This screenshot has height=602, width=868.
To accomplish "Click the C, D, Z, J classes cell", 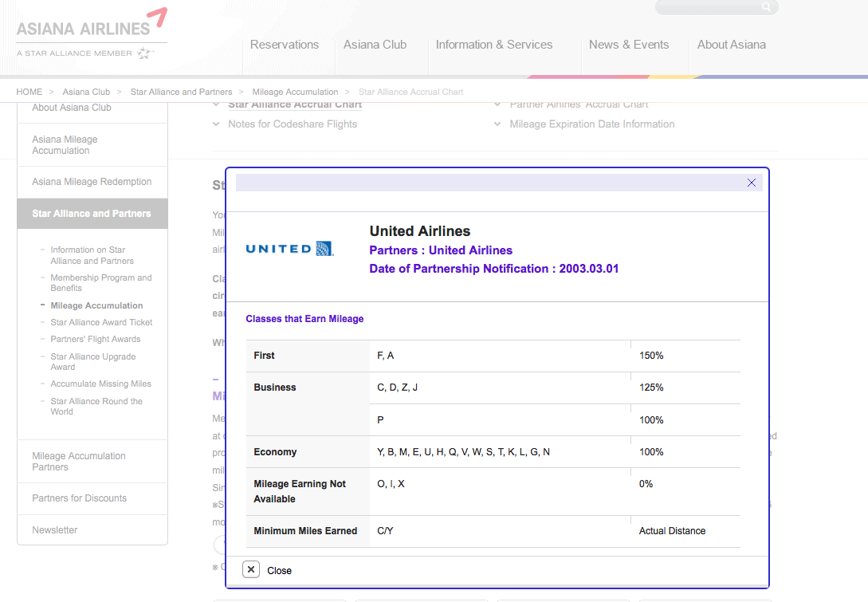I will (397, 388).
